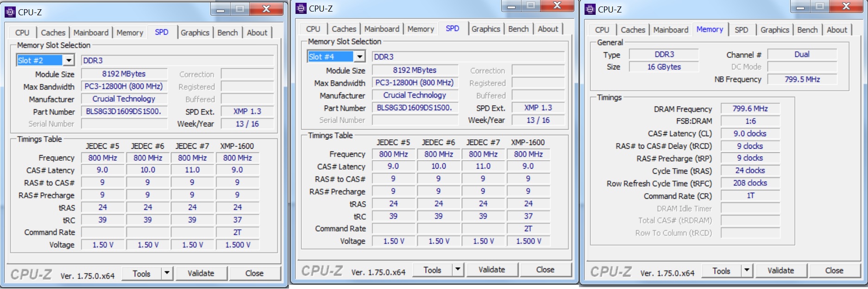
Task: Click Week/Year 13 / 16 field in middle window
Action: point(538,120)
